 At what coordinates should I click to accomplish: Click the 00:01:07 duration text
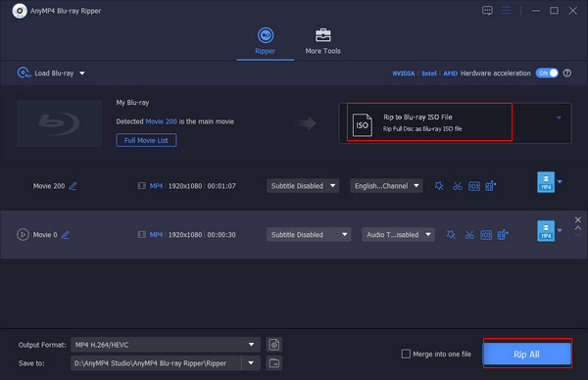221,186
